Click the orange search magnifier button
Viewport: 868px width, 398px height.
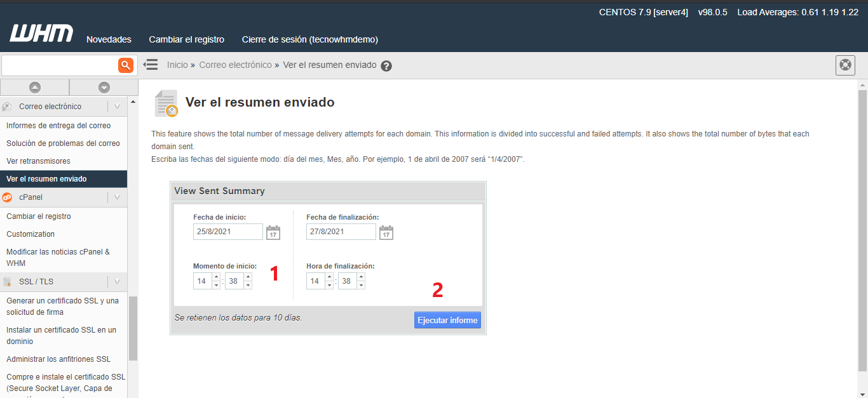click(126, 65)
